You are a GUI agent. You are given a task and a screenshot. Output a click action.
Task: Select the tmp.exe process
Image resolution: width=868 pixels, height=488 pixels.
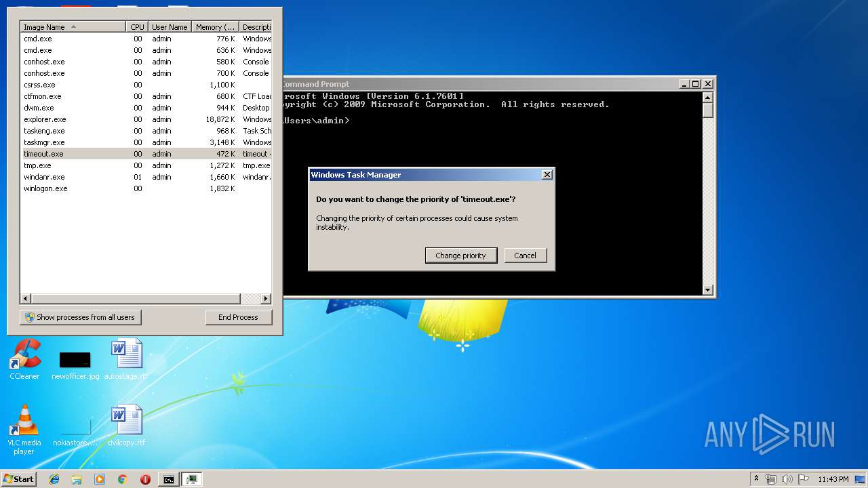tap(146, 165)
